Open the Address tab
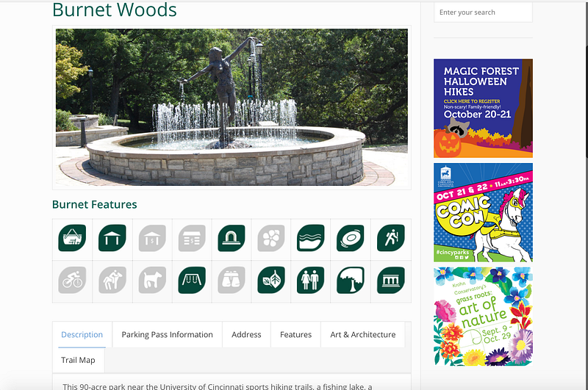 pyautogui.click(x=246, y=335)
